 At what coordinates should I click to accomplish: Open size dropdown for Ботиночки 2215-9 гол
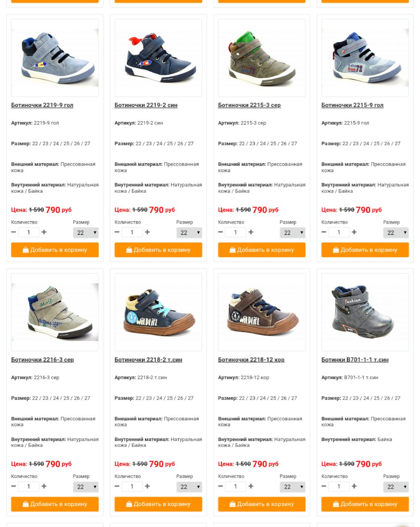pyautogui.click(x=396, y=233)
